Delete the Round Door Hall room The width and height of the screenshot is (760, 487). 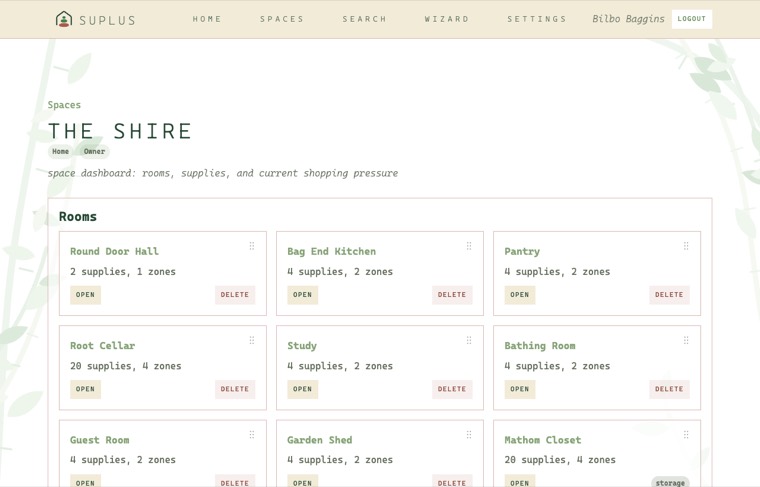[235, 295]
